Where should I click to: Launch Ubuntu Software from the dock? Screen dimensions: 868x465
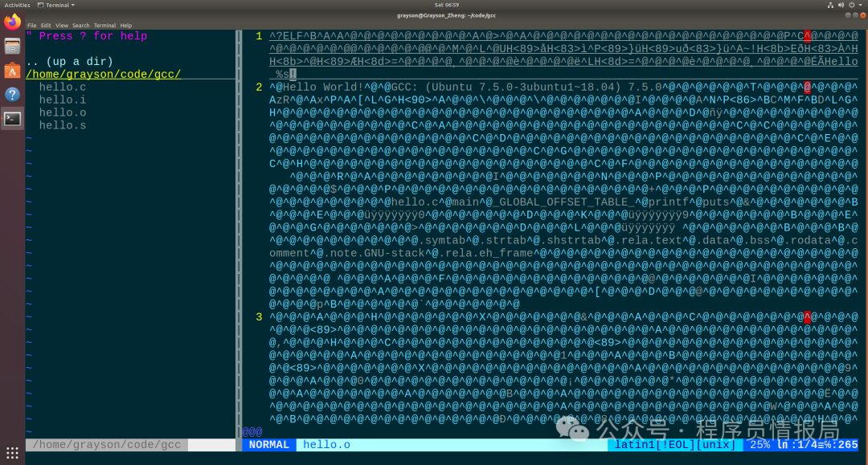pyautogui.click(x=12, y=71)
